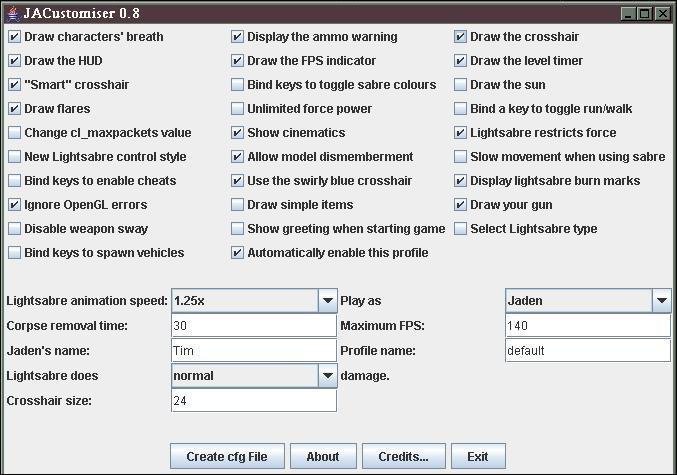Minimize the JACustomiser window
Image resolution: width=677 pixels, height=475 pixels.
[x=627, y=14]
